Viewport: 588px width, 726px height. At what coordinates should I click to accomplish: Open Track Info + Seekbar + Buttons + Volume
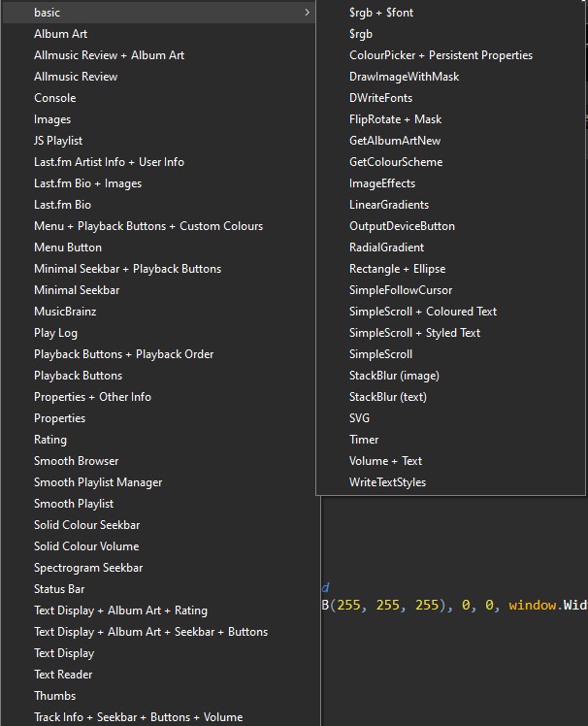138,717
